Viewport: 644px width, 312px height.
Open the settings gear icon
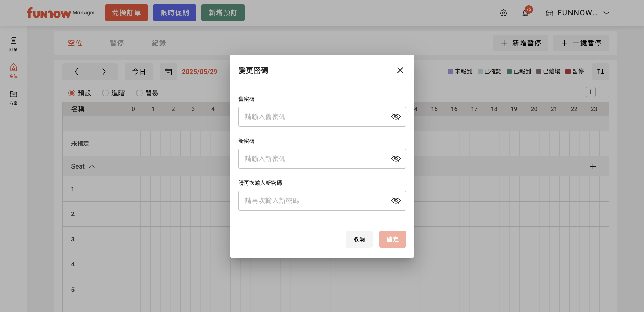click(x=503, y=13)
